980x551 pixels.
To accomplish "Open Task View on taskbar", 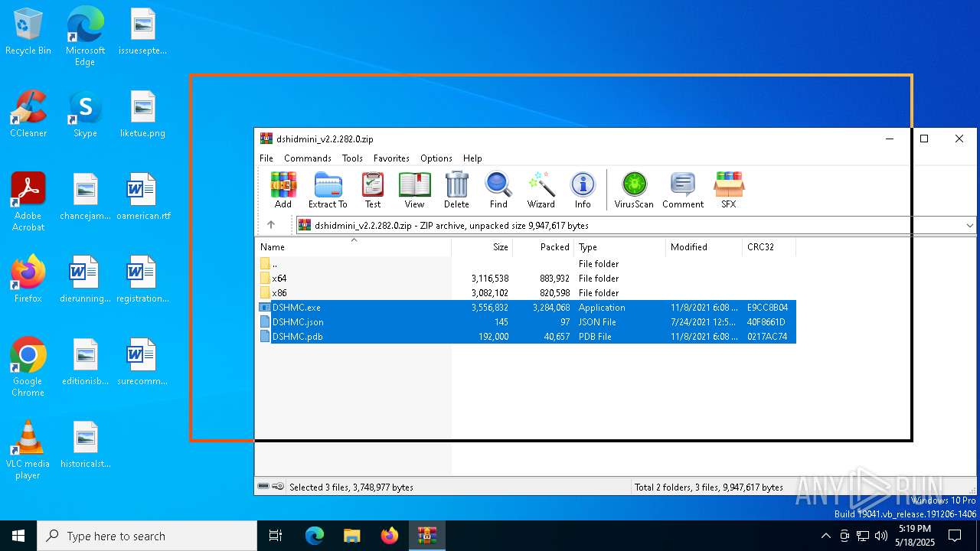I will click(276, 536).
